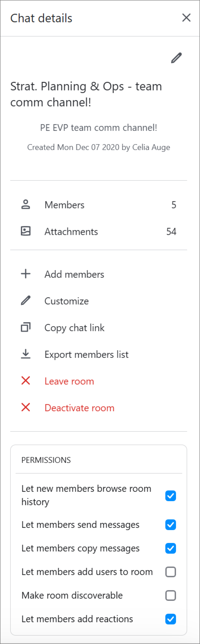The image size is (200, 644).
Task: Check the Make room discoverable box
Action: coord(171,595)
